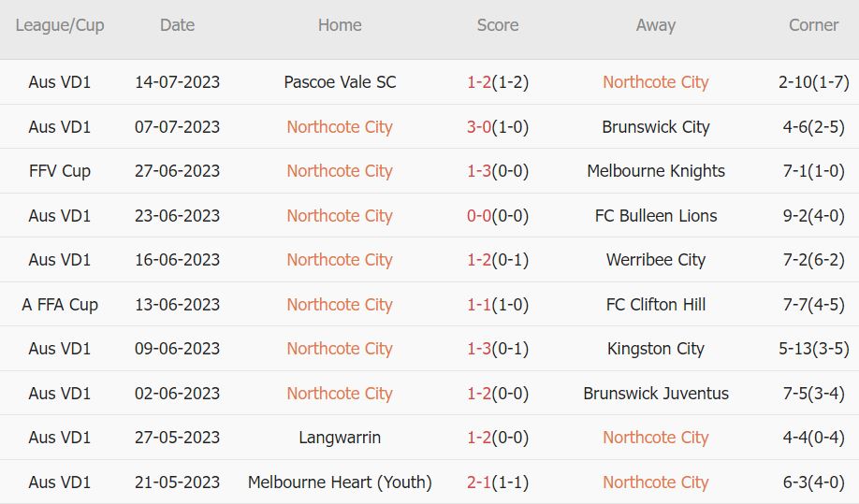Screen dimensions: 859x504
Task: Open FC Clifton Hill team link
Action: pos(655,305)
